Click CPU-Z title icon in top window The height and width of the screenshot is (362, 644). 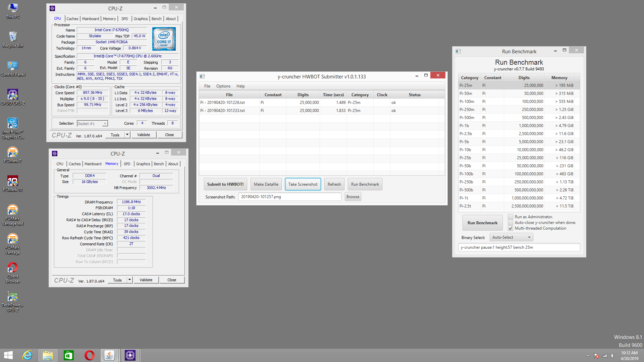pyautogui.click(x=52, y=8)
